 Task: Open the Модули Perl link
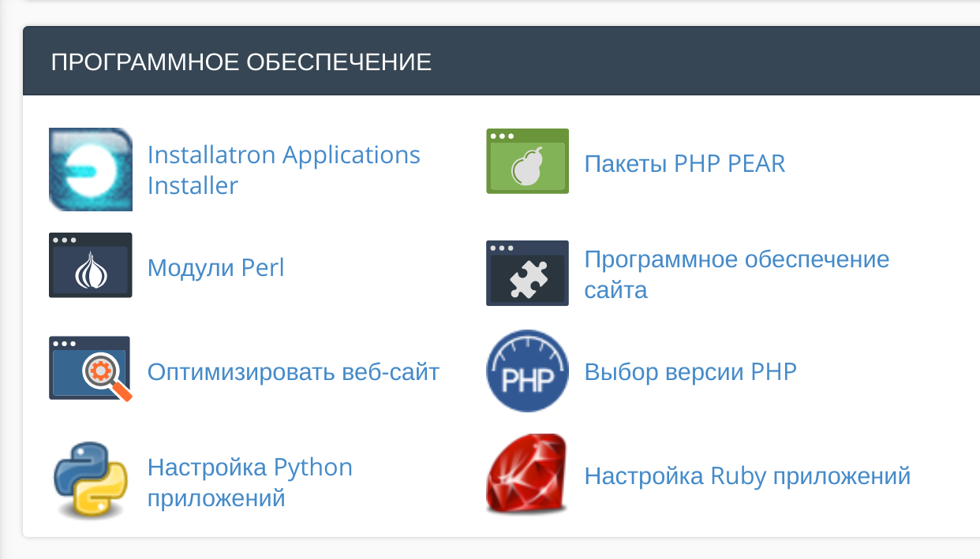click(215, 268)
